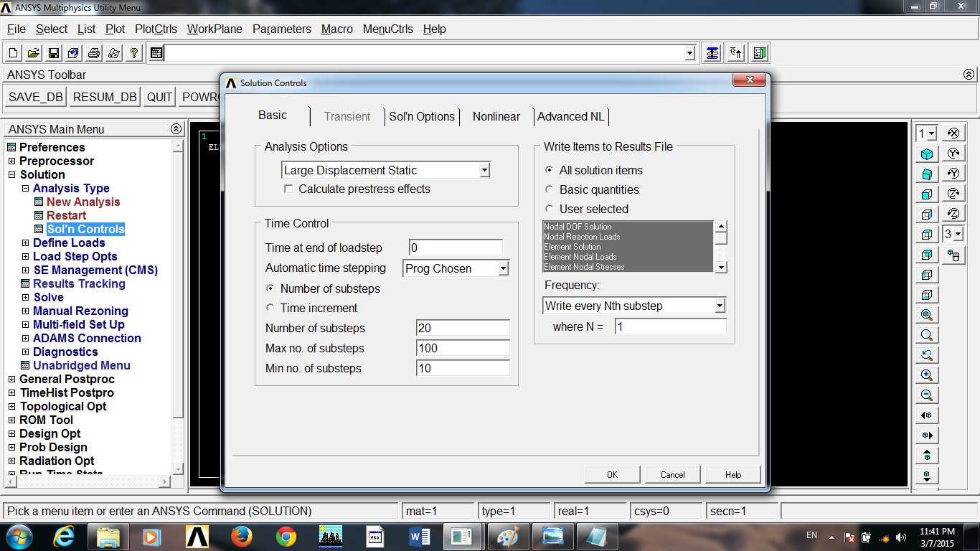The height and width of the screenshot is (551, 980).
Task: Select User selected radio button
Action: [x=549, y=209]
